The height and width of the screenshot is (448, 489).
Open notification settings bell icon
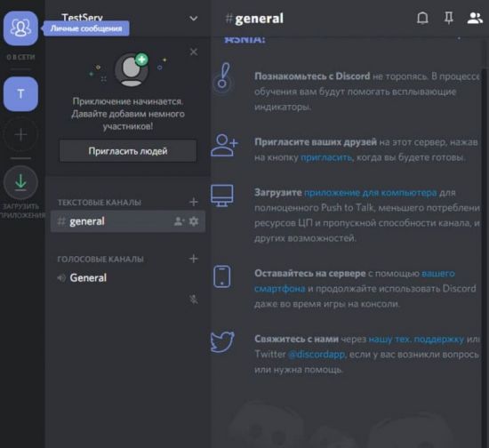(422, 18)
